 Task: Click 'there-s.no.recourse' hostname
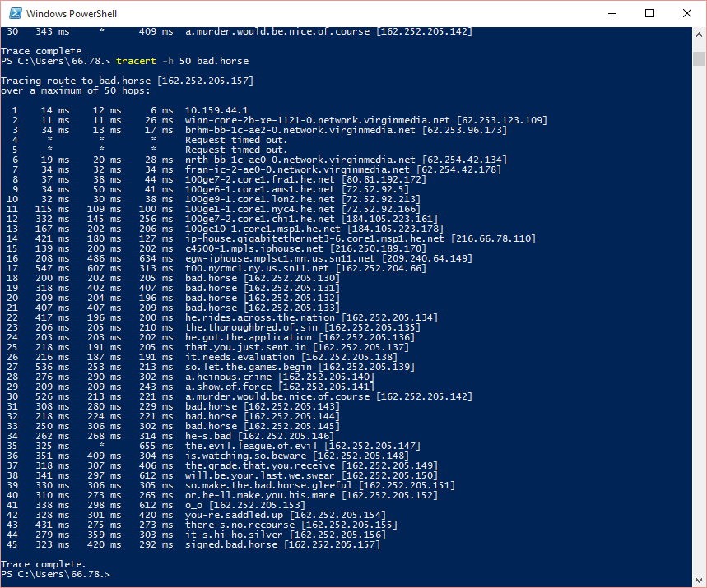(x=240, y=526)
